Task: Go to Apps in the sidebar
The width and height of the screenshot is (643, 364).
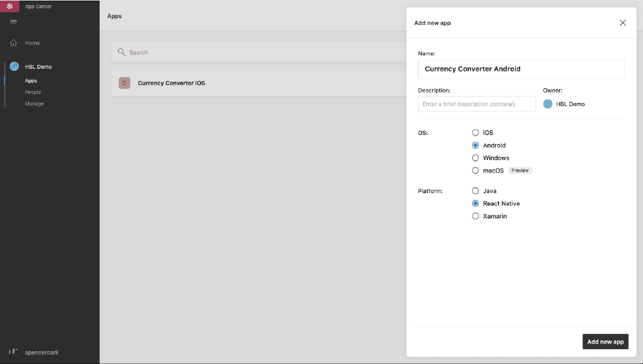Action: pyautogui.click(x=31, y=81)
